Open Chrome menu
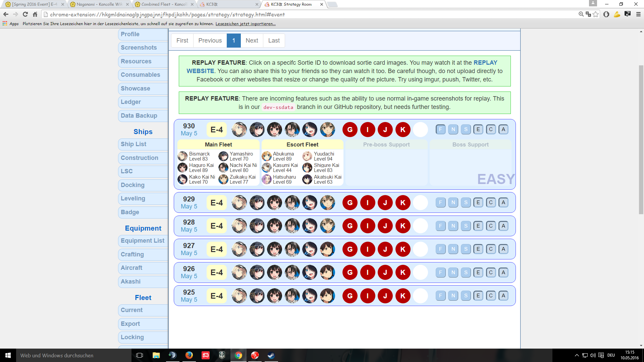Screen dimensions: 644x362 coord(638,14)
